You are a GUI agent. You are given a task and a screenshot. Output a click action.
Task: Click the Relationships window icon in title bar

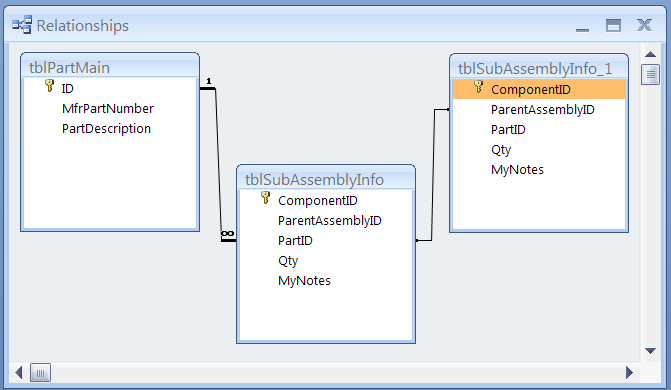coord(22,25)
